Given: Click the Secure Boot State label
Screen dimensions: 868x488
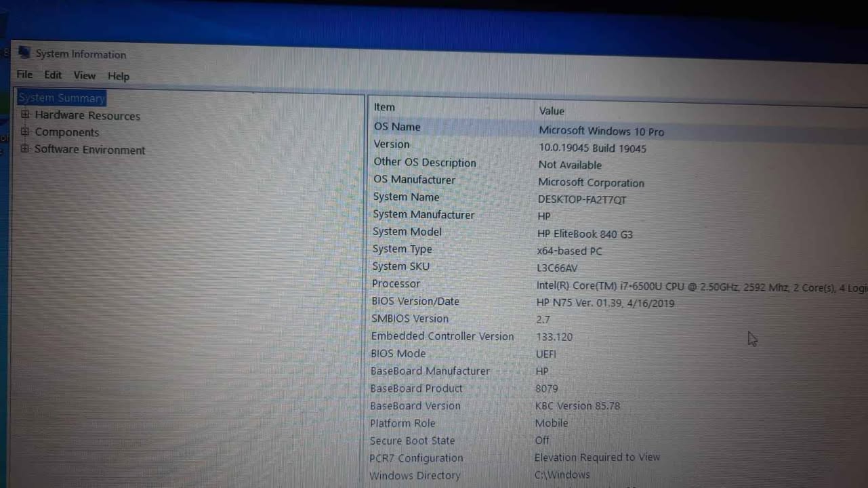Looking at the screenshot, I should click(x=413, y=441).
